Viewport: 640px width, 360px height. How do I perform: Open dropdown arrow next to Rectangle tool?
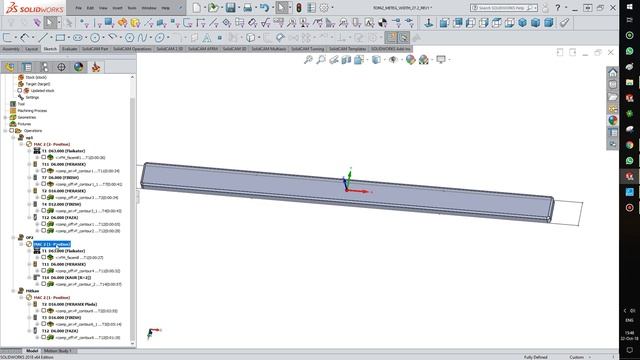(68, 38)
